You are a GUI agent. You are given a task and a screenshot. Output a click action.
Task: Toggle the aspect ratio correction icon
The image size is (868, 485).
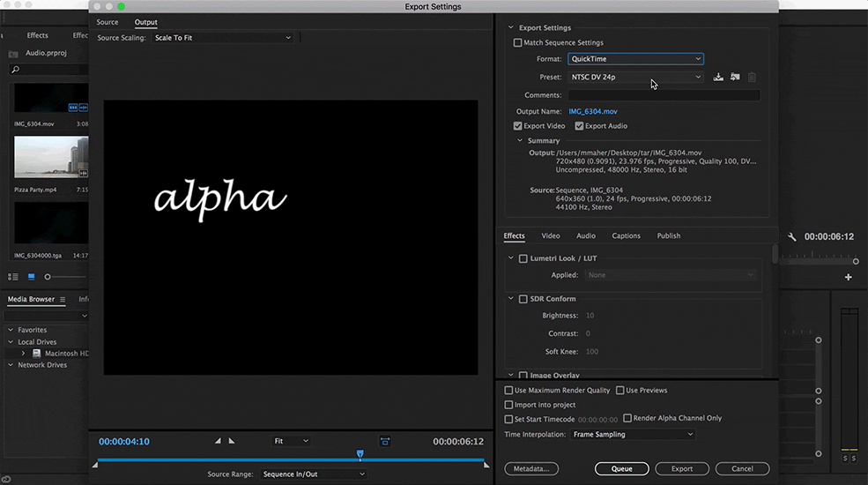click(x=385, y=441)
